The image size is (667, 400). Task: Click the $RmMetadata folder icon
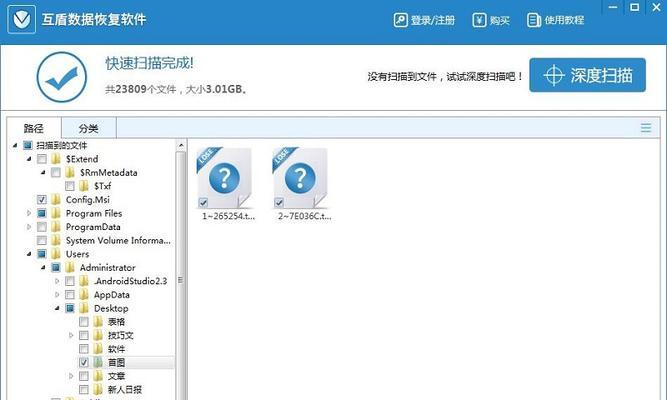70,173
